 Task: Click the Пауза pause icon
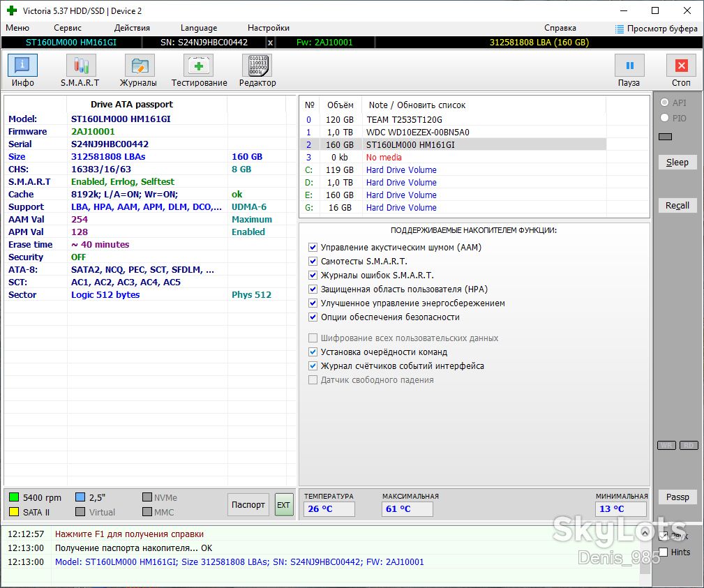(629, 66)
